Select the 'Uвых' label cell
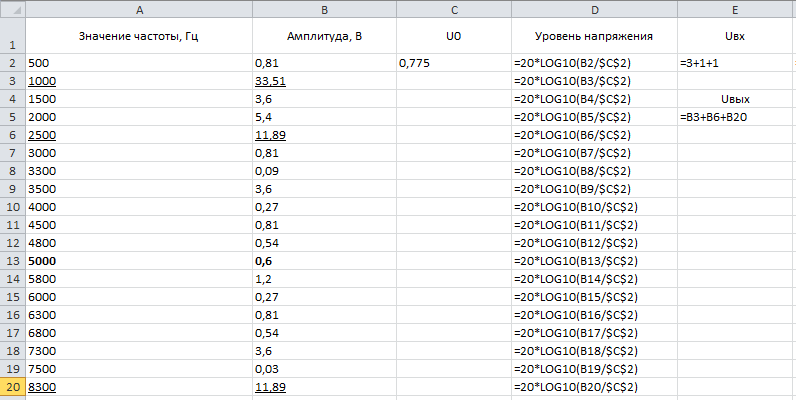 pyautogui.click(x=736, y=99)
